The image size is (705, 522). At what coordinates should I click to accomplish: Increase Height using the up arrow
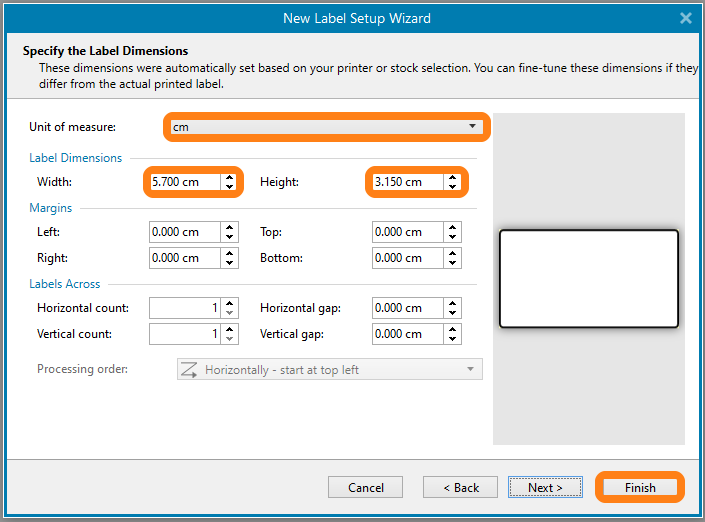[453, 177]
